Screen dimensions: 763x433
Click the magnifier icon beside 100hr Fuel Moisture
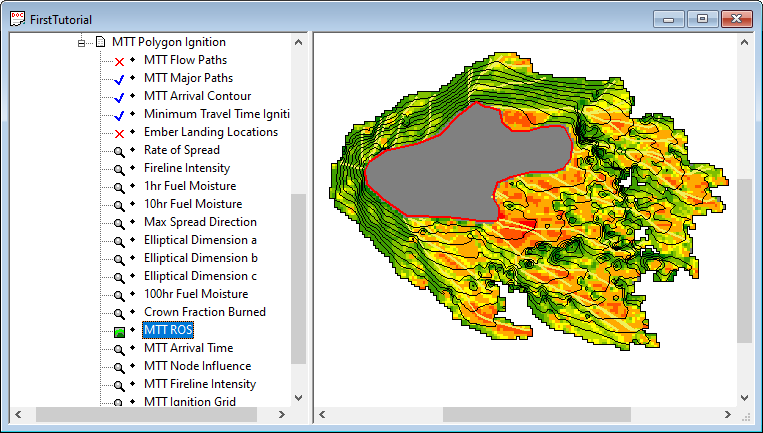[x=119, y=295]
